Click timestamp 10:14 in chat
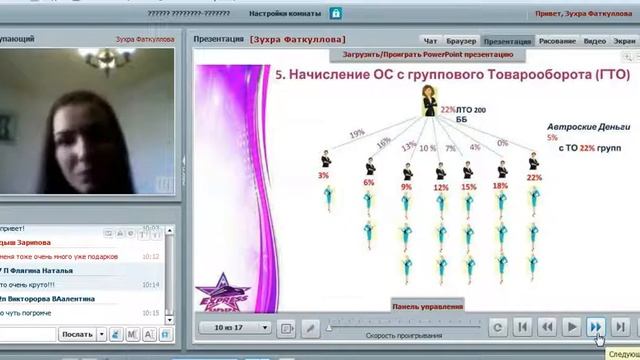The image size is (640, 360). 151,285
